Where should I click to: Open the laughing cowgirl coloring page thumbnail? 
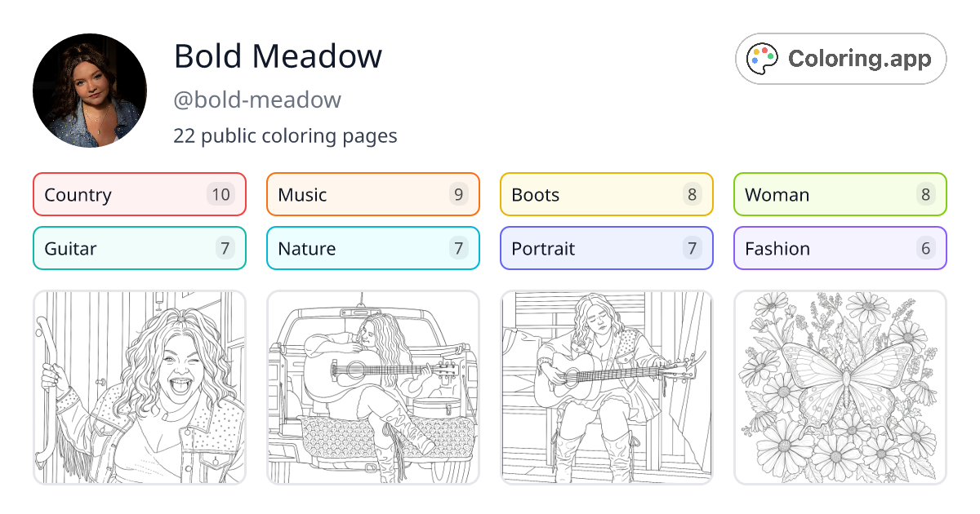139,387
